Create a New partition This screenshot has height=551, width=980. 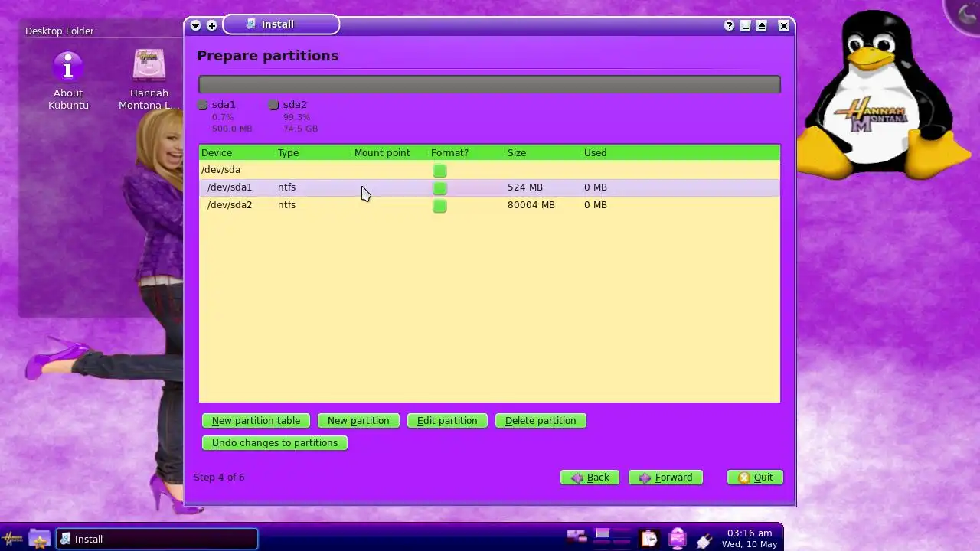(x=358, y=421)
